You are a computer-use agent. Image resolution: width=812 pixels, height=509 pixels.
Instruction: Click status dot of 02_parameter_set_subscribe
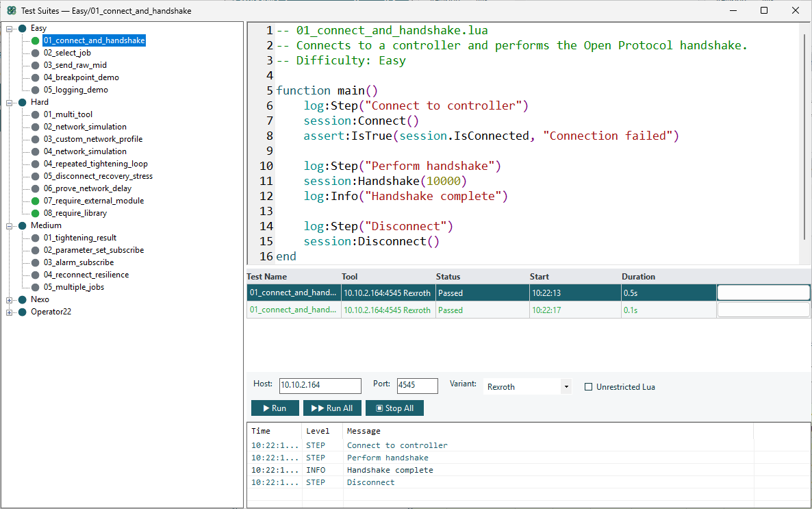point(35,250)
